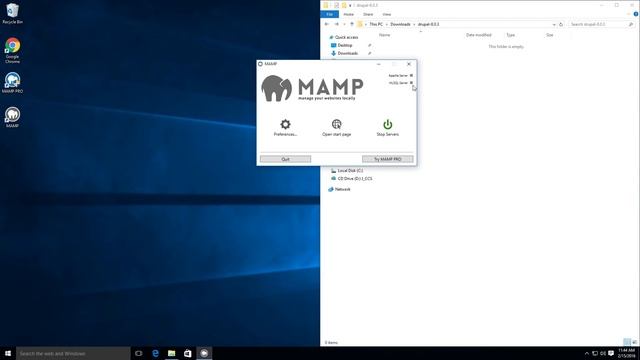
Task: Expand the address bar history dropdown
Action: (554, 24)
